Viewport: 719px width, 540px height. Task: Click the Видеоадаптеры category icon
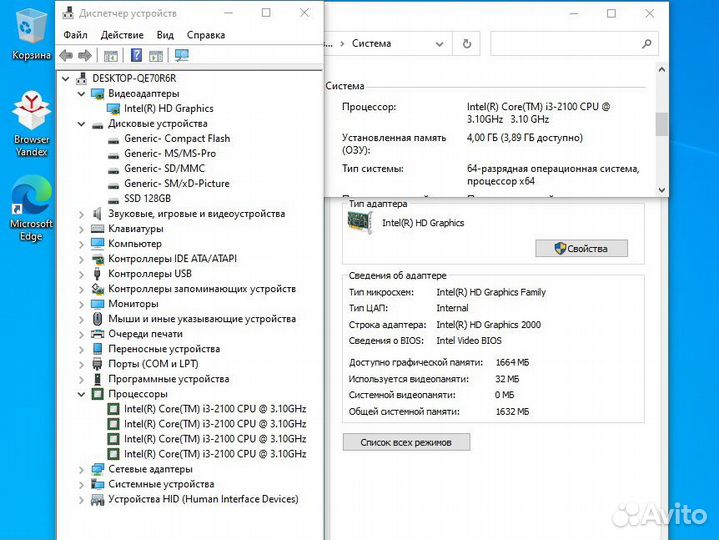point(97,94)
